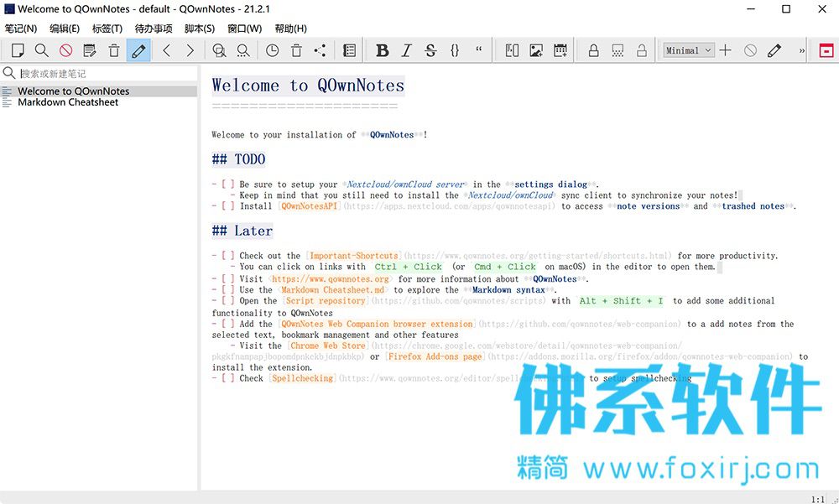839x504 pixels.
Task: Click the greyed circle-slash remove workspace icon
Action: point(750,50)
